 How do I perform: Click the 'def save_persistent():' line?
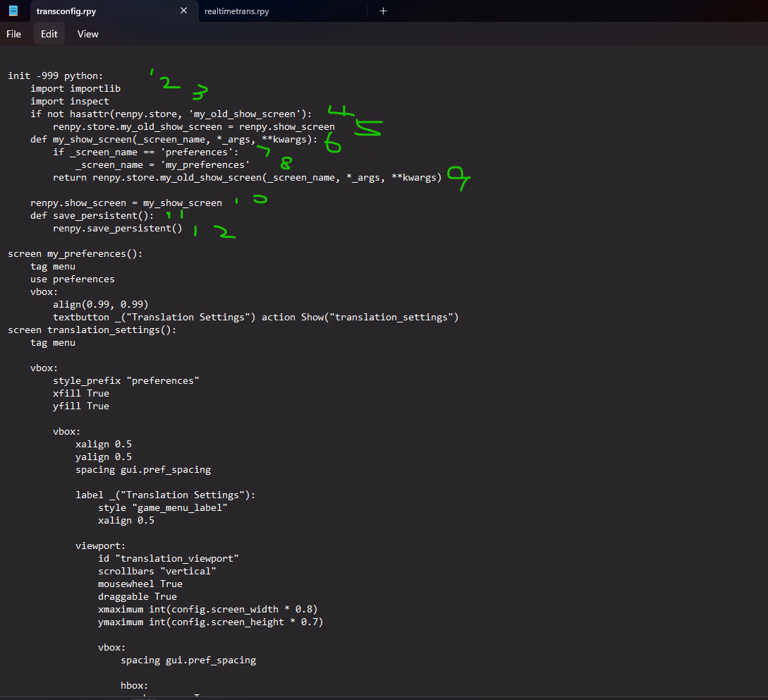coord(92,216)
